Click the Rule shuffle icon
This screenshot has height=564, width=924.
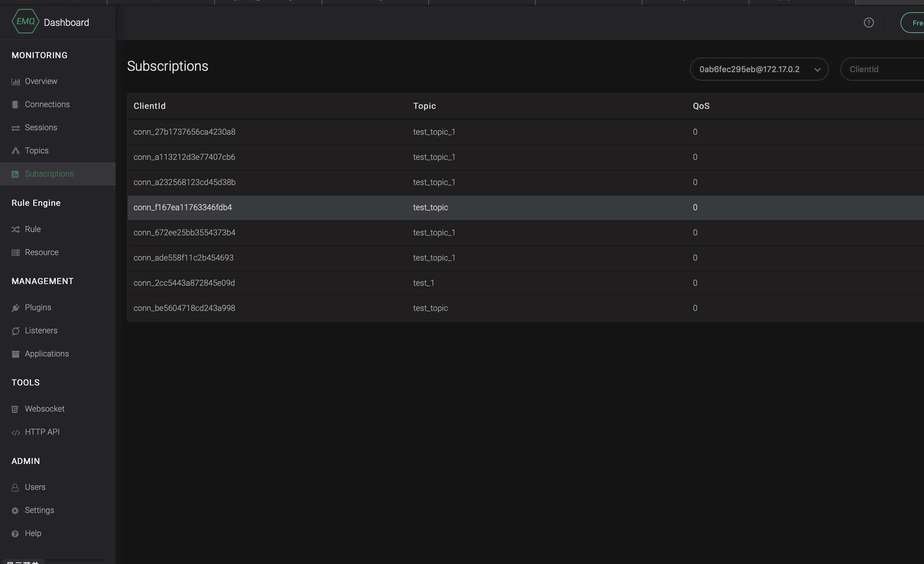[15, 229]
